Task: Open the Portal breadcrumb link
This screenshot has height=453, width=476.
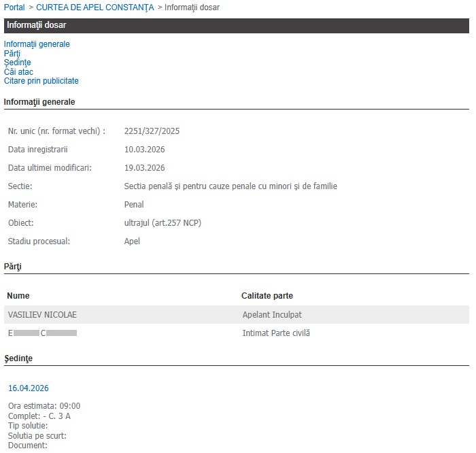Action: pos(14,7)
